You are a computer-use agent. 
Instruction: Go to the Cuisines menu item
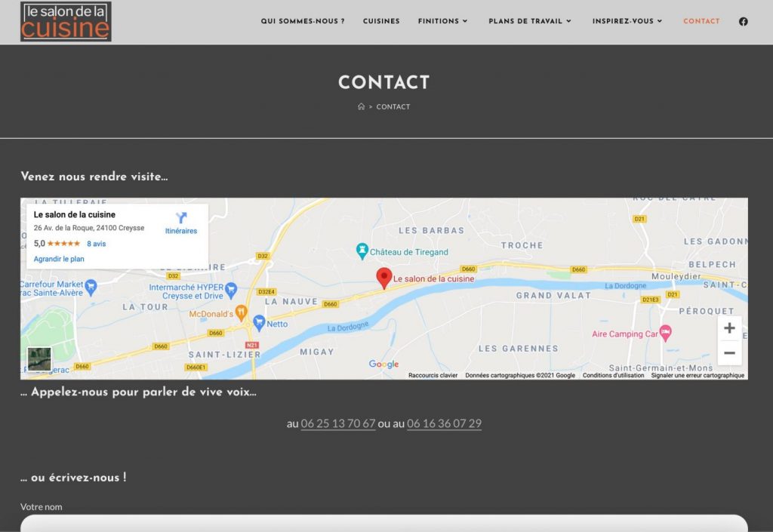(x=381, y=21)
